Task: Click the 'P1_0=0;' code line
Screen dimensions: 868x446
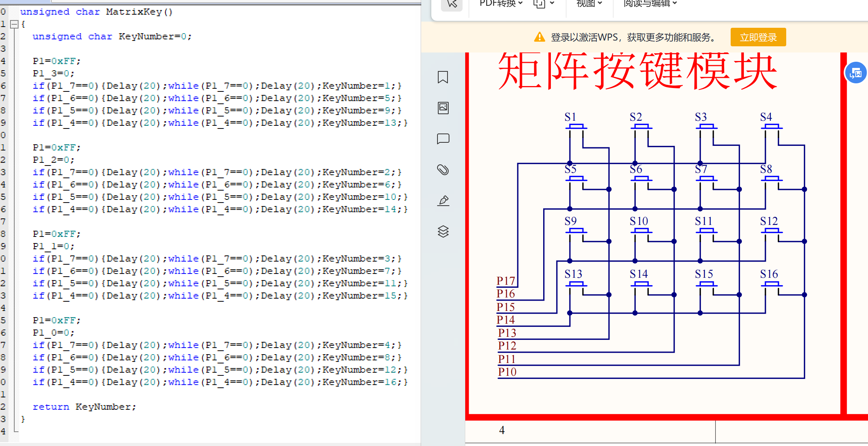Action: coord(54,333)
